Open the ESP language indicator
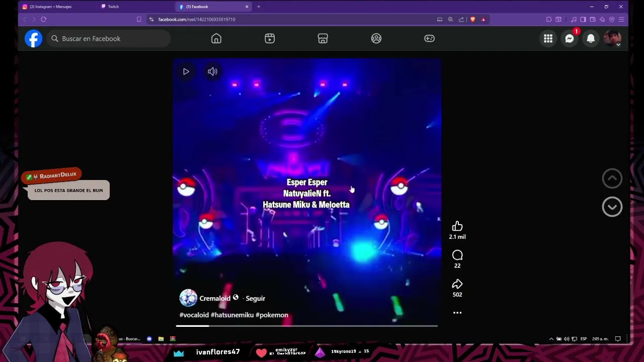The width and height of the screenshot is (644, 362). 584,339
